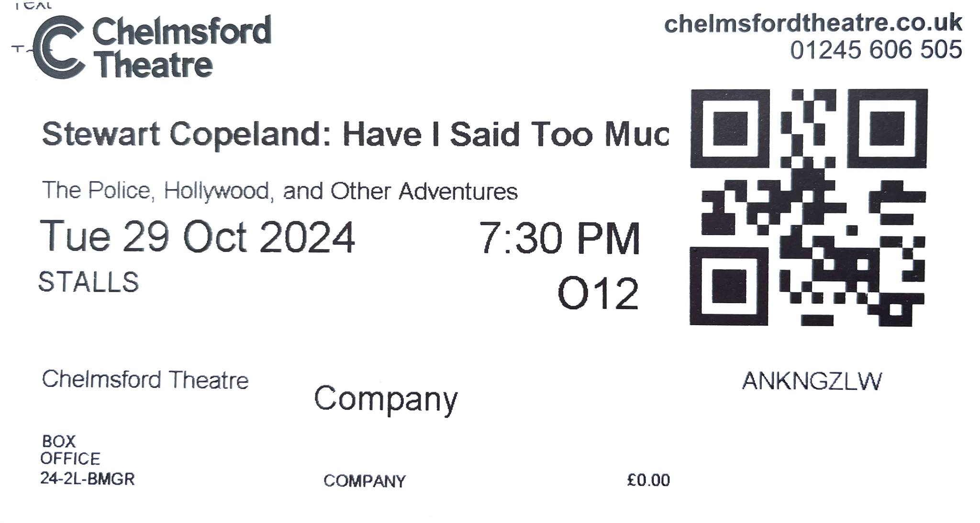Click the QR code on the ticket
This screenshot has width=980, height=523.
tap(809, 207)
